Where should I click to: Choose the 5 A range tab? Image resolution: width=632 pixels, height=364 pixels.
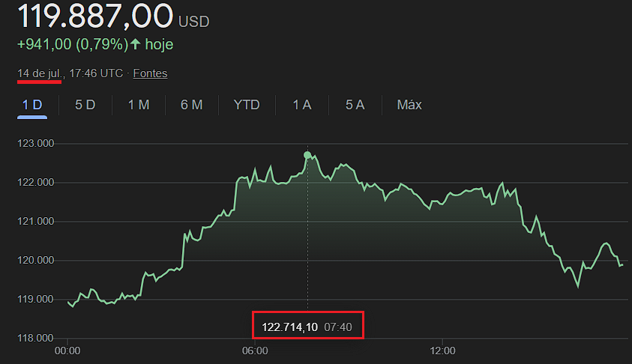pyautogui.click(x=355, y=105)
